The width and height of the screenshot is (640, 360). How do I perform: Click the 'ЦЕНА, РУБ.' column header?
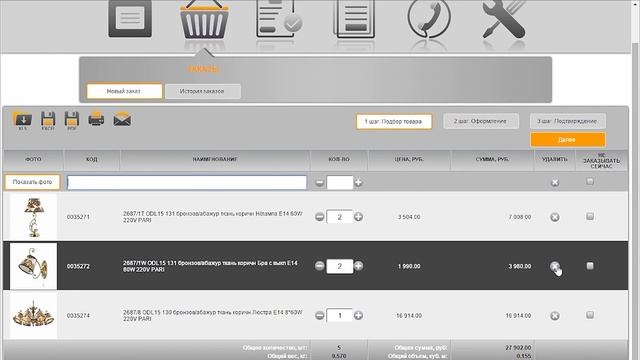[x=409, y=160]
